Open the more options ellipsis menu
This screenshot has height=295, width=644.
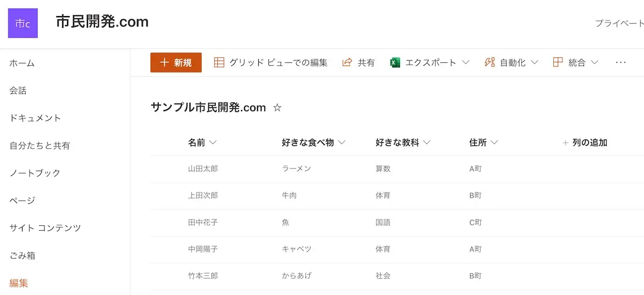point(621,62)
